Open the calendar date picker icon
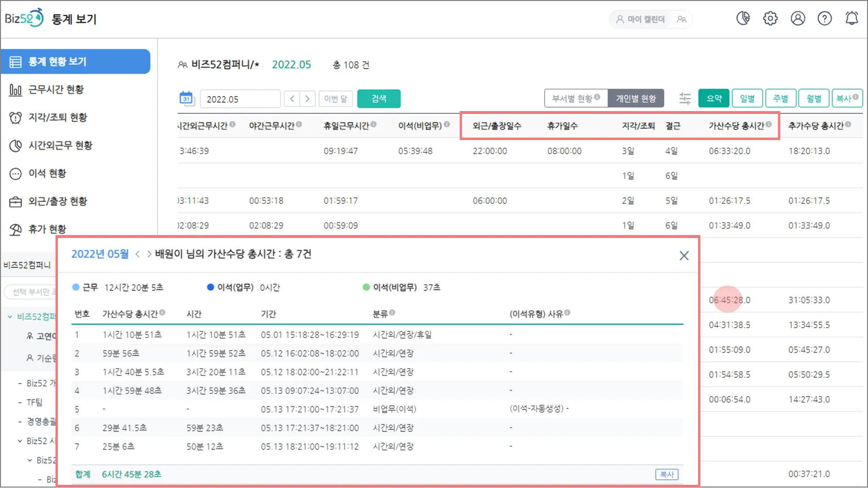Viewport: 868px width, 488px height. click(186, 99)
